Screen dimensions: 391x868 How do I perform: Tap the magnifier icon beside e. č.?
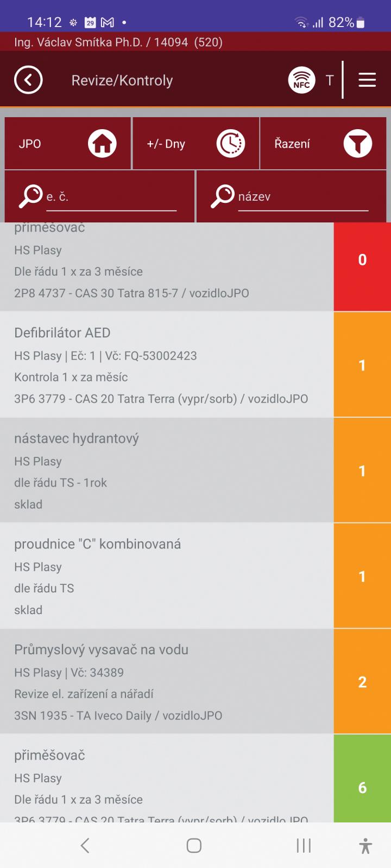coord(30,196)
